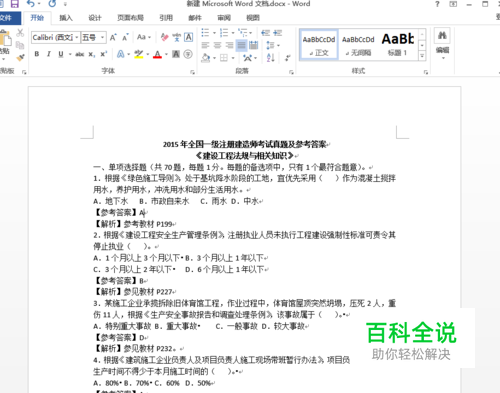Expand the styles gallery More arrow

click(422, 56)
